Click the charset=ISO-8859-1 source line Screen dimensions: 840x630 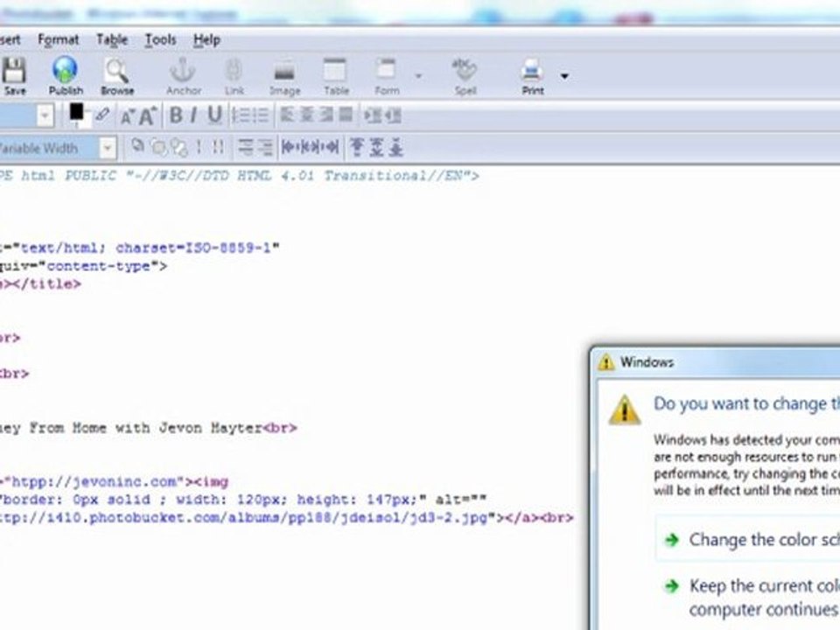pyautogui.click(x=140, y=248)
